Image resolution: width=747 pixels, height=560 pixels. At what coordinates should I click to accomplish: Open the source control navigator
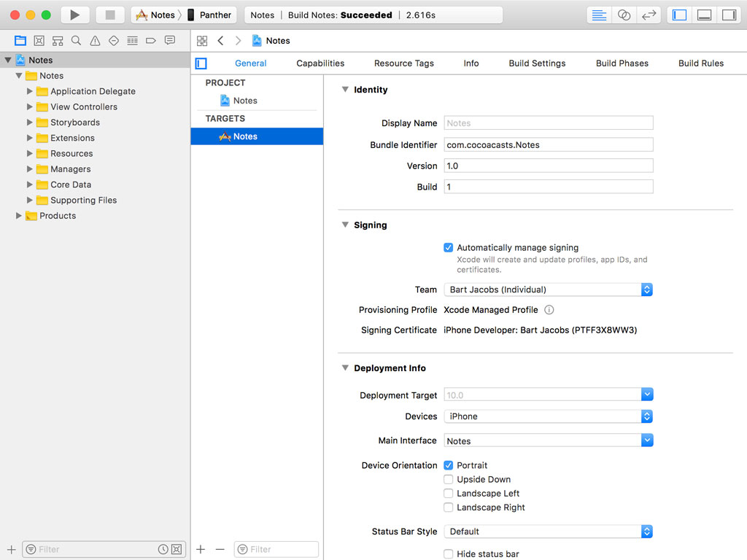[39, 41]
